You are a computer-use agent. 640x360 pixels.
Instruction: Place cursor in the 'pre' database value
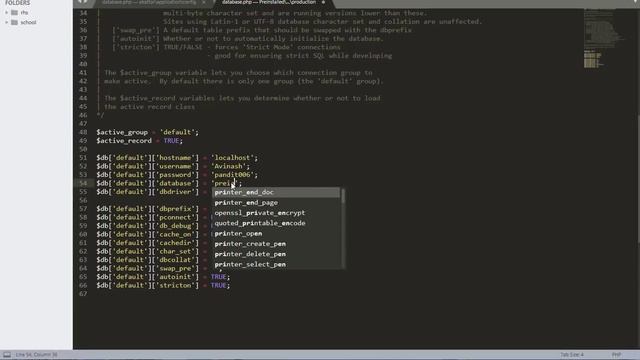click(x=223, y=183)
